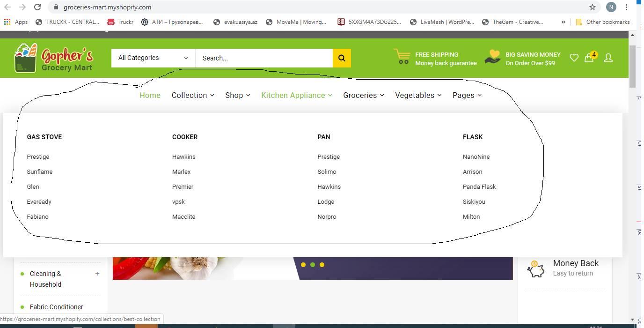
Task: Open the Apps bookmarks shortcut
Action: point(16,22)
